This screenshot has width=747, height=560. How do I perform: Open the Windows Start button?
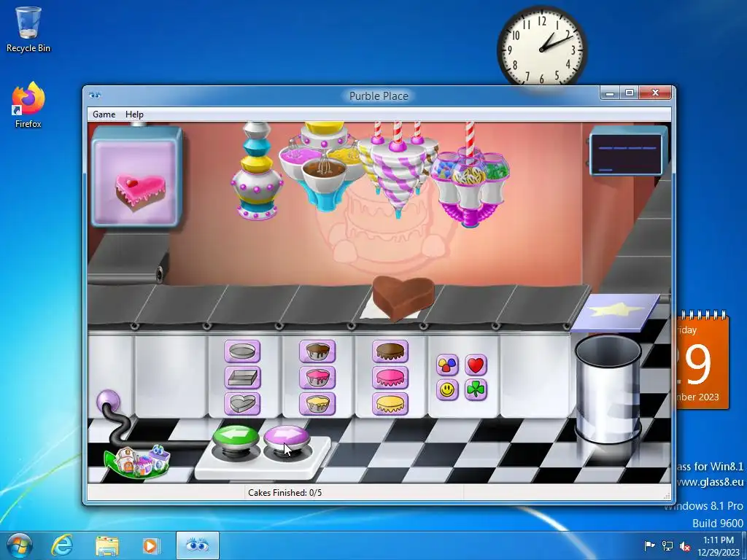[20, 545]
